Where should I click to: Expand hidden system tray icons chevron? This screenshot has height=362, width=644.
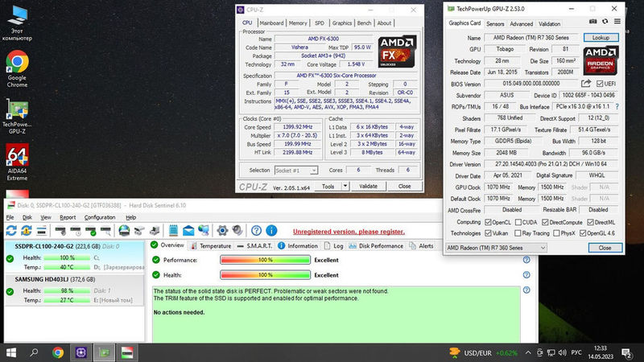(528, 352)
